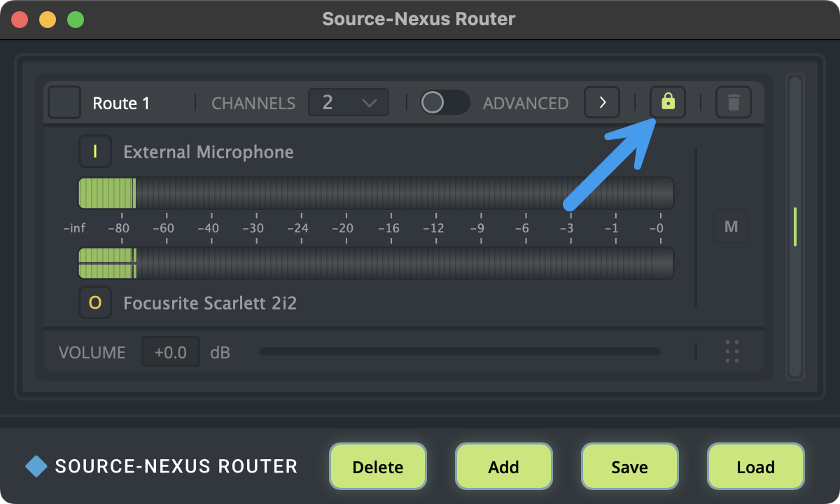Toggle the Advanced switch on
This screenshot has height=504, width=840.
pos(444,103)
